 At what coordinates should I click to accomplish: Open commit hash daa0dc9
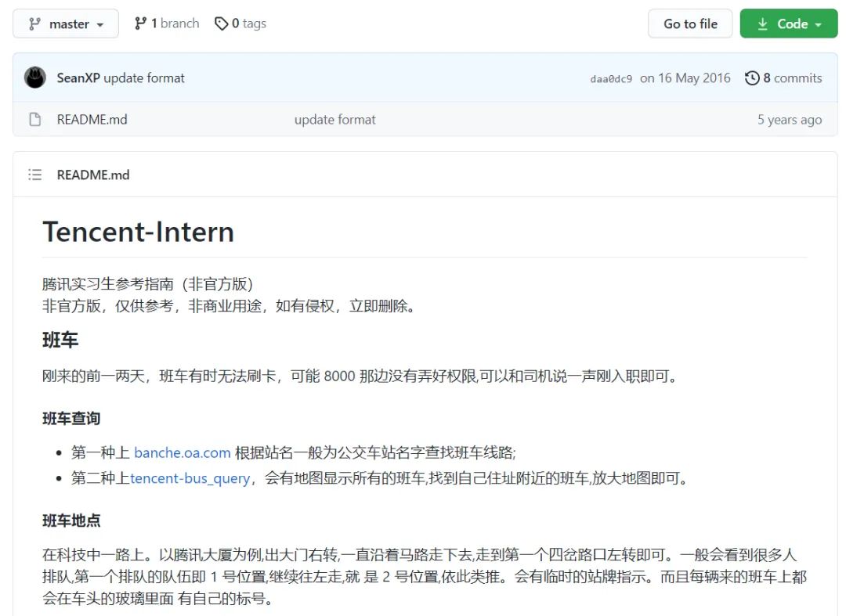pos(611,79)
